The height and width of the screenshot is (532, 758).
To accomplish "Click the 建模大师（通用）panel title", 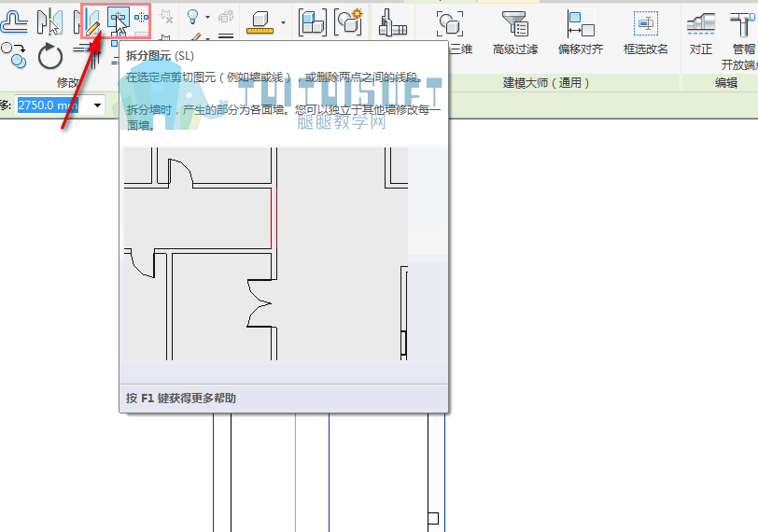I will tap(546, 83).
